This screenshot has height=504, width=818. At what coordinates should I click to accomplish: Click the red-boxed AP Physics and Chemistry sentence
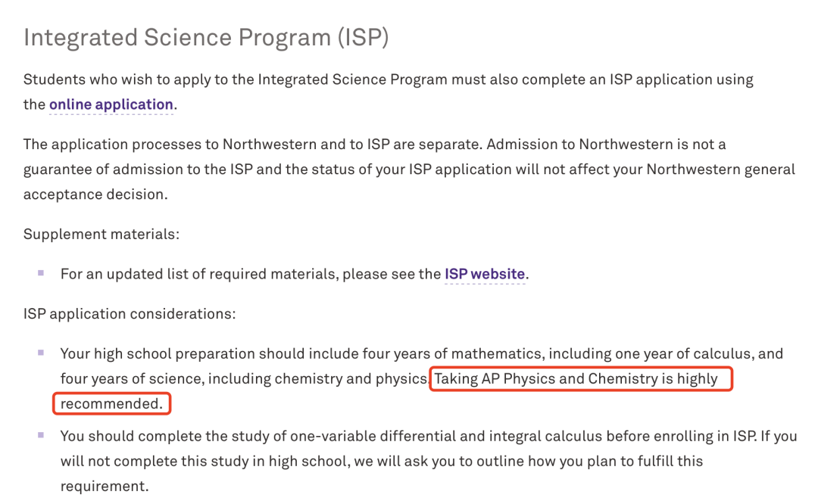580,378
